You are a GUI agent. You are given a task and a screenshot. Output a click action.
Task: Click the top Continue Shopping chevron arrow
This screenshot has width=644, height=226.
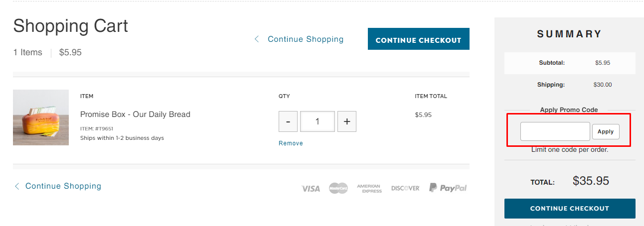click(257, 39)
